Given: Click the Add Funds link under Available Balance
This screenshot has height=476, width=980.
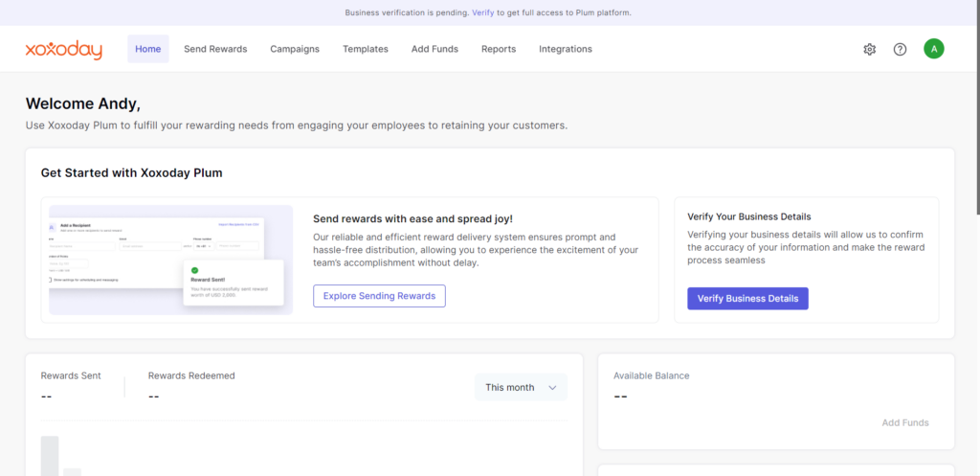Looking at the screenshot, I should click(905, 422).
